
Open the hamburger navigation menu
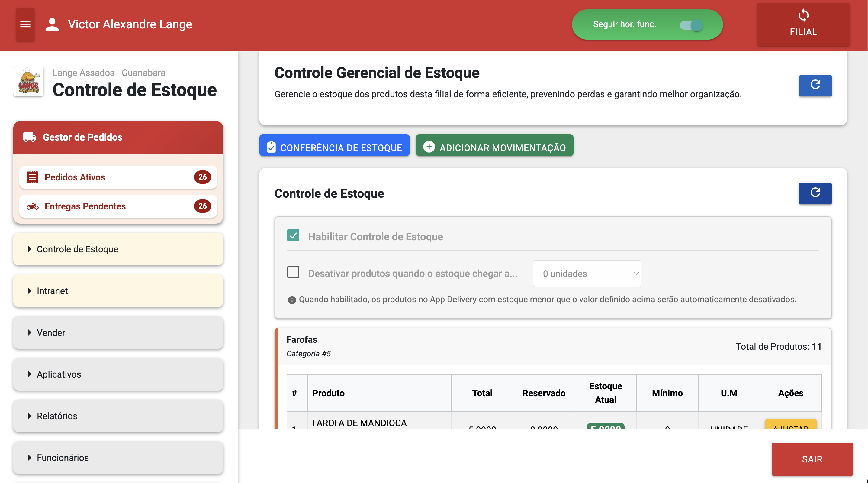tap(25, 24)
